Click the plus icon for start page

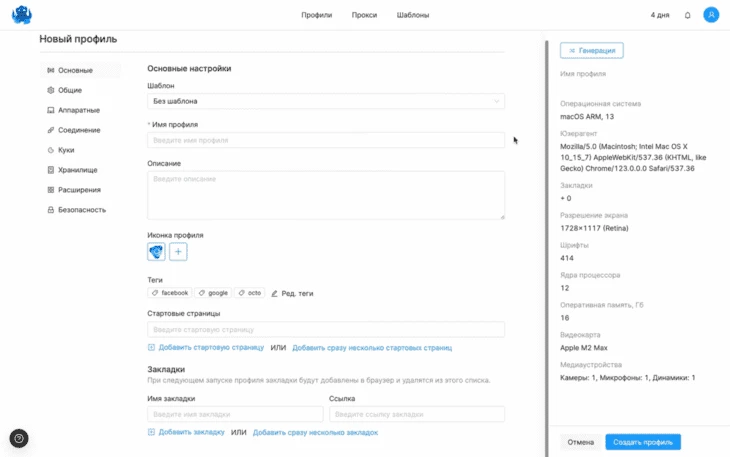151,348
